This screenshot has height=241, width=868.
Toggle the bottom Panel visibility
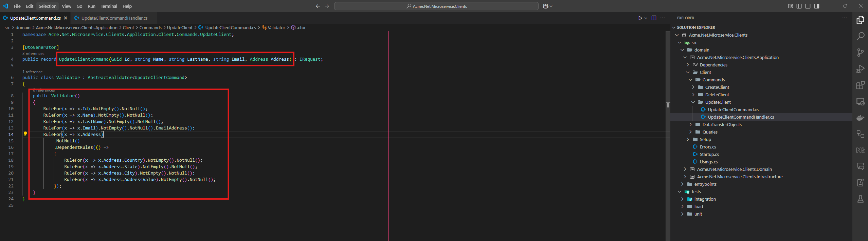tap(808, 6)
